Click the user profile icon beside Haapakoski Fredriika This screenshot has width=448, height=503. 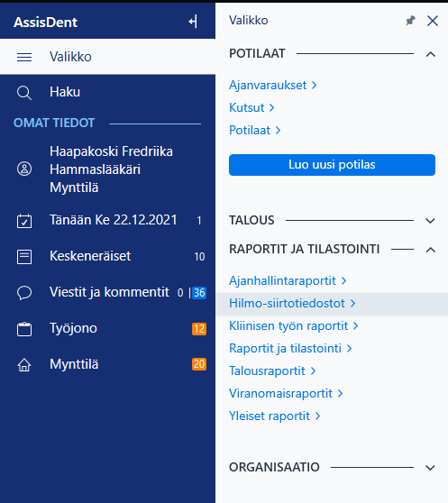24,169
